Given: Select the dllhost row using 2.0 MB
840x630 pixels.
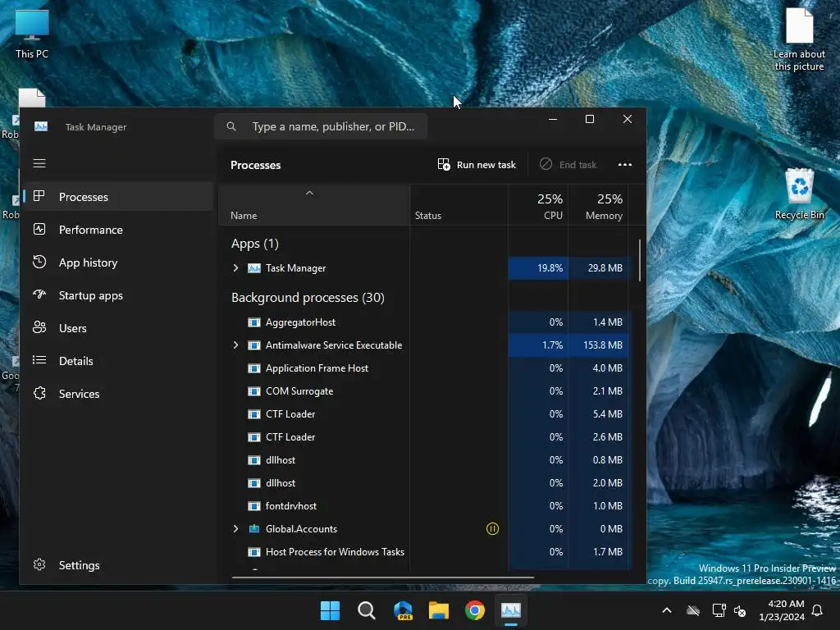Looking at the screenshot, I should (x=427, y=483).
